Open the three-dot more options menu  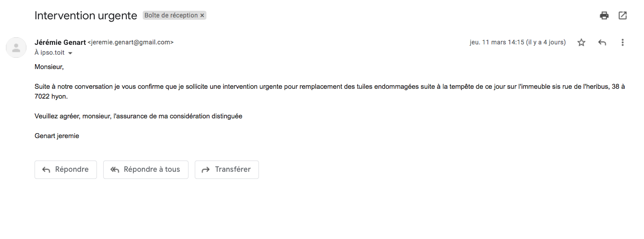[x=622, y=43]
